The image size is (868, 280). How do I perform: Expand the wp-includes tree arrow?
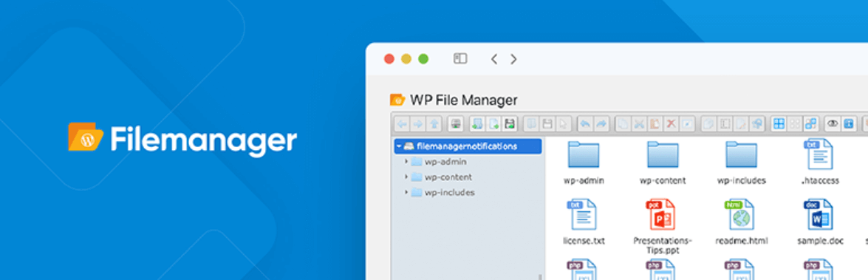[x=406, y=193]
